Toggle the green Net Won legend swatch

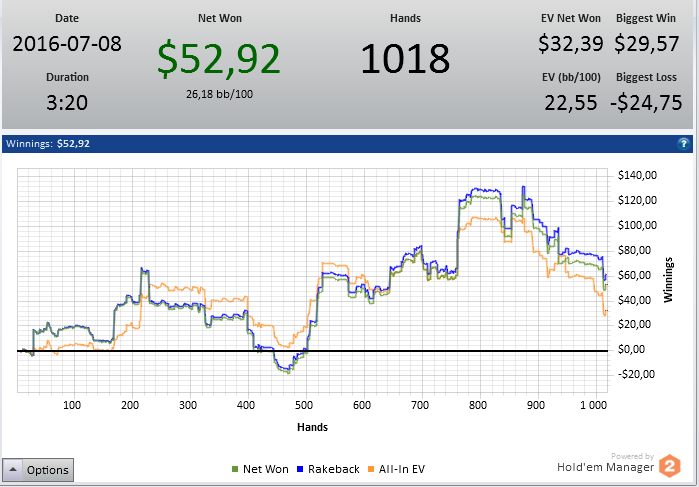235,469
